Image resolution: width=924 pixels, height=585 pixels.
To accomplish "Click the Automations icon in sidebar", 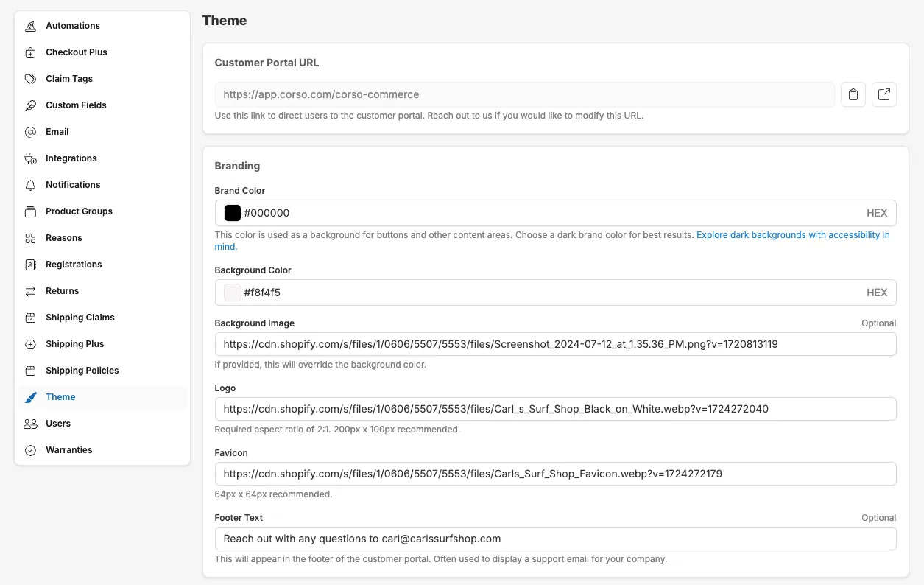I will click(x=30, y=26).
